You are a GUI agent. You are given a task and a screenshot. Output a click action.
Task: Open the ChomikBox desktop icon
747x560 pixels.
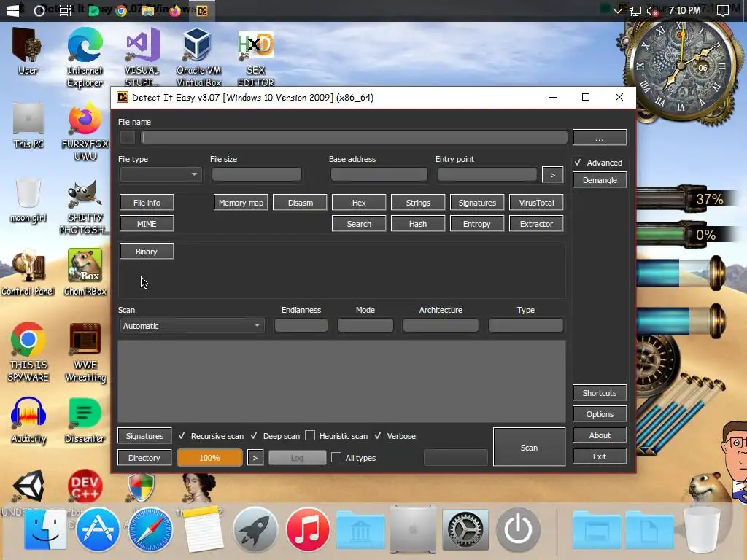click(85, 273)
